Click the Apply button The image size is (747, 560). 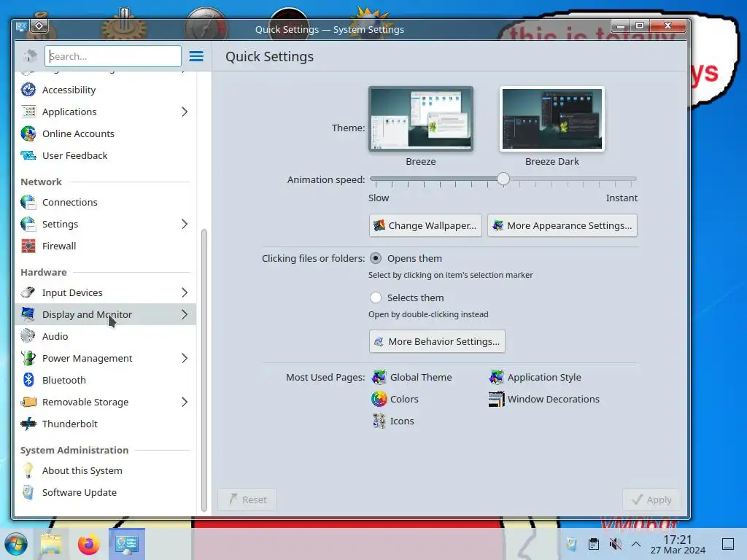pyautogui.click(x=651, y=499)
